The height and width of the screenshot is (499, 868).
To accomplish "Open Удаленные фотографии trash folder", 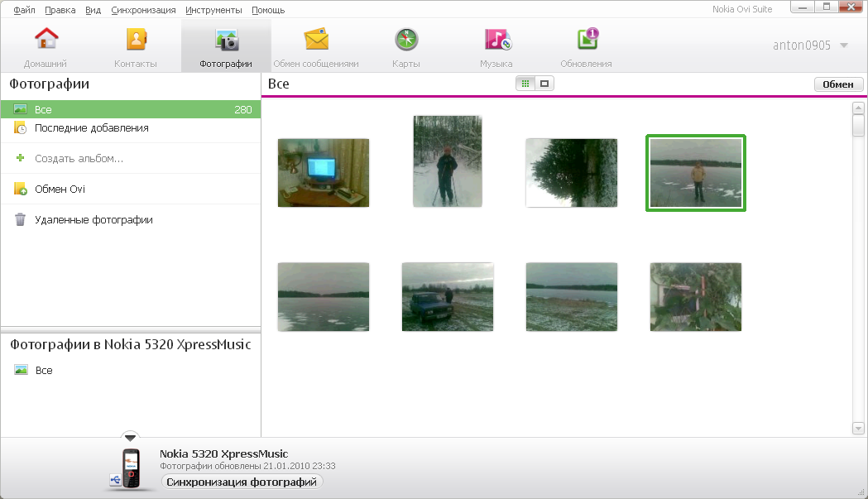I will [x=131, y=220].
